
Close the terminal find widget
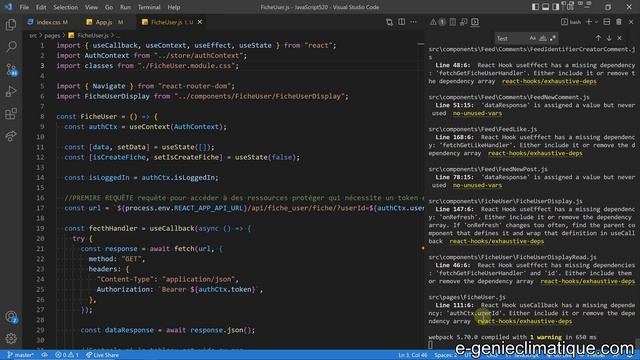click(x=620, y=38)
